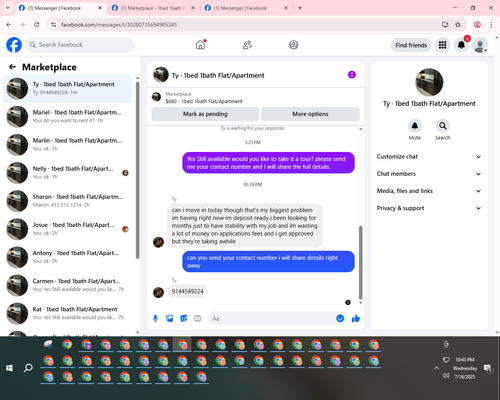Open Windows notification center icon
The height and width of the screenshot is (400, 500).
pos(488,368)
